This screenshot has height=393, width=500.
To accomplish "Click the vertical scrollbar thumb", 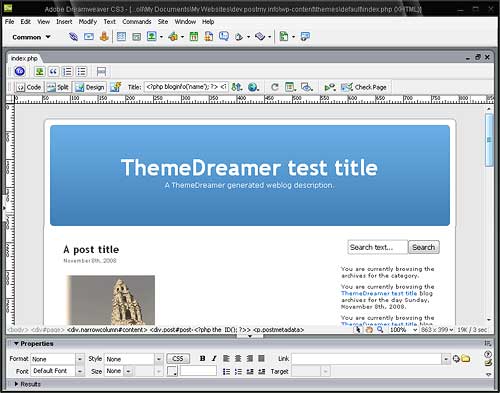I will coord(489,139).
